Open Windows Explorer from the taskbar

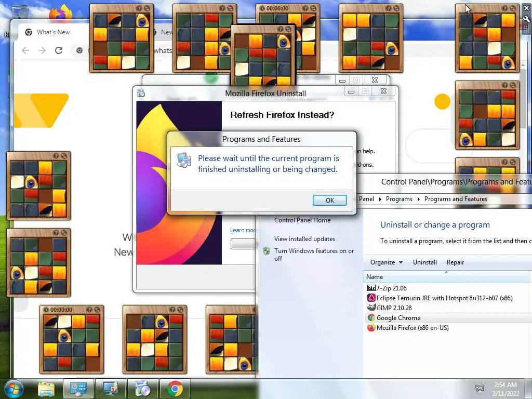click(x=46, y=389)
